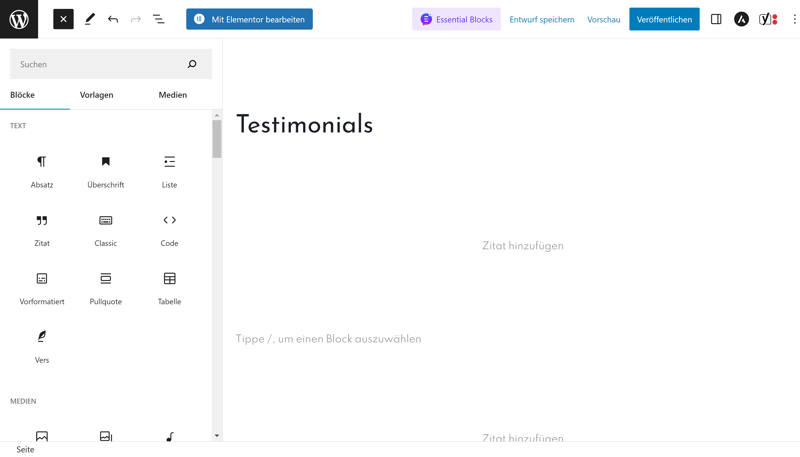Viewport: 800px width, 457px height.
Task: Switch to the Vorlagen tab
Action: 96,95
